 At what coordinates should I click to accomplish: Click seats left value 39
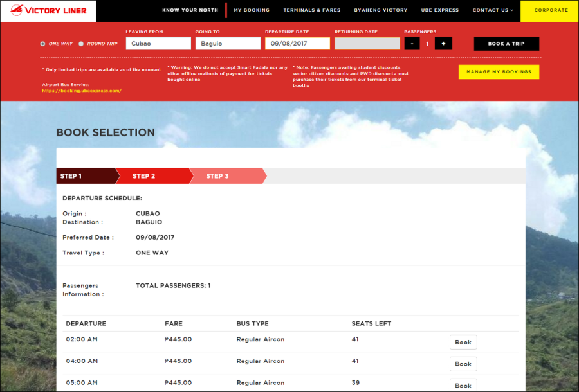(x=356, y=383)
